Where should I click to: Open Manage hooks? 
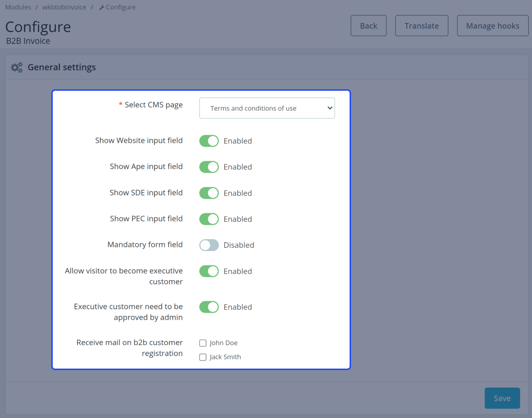coord(493,26)
